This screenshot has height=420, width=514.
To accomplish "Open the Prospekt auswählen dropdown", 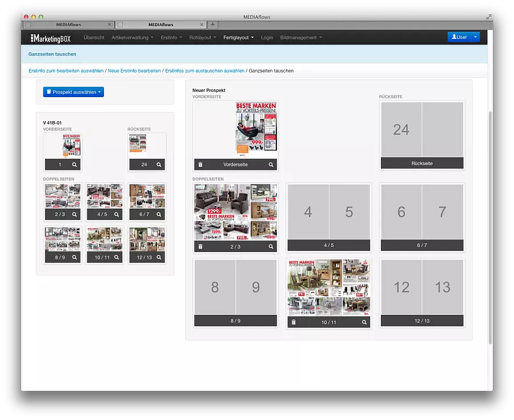I will 74,92.
